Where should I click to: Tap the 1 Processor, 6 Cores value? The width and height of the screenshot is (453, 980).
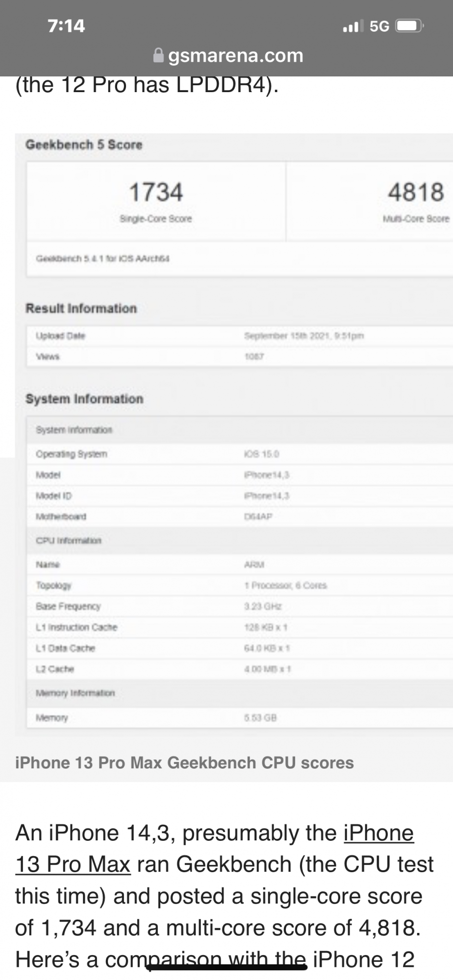285,586
